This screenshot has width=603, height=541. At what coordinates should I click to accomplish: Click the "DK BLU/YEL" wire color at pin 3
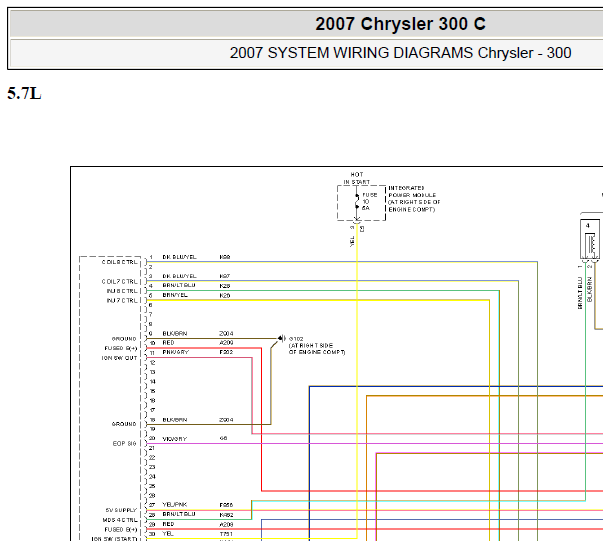[x=179, y=276]
